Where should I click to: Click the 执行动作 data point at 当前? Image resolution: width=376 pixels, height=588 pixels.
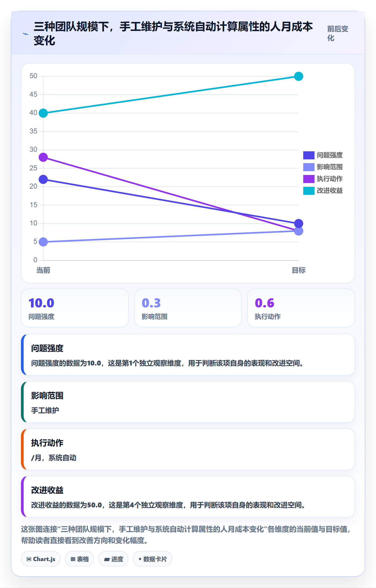tap(43, 157)
